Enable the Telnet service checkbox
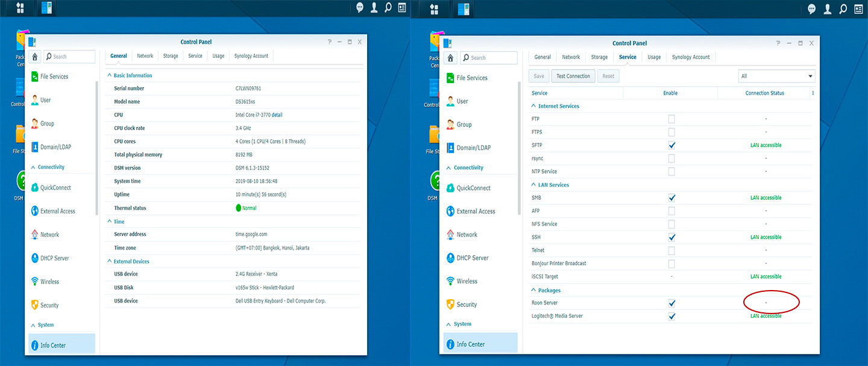The image size is (868, 366). (671, 250)
